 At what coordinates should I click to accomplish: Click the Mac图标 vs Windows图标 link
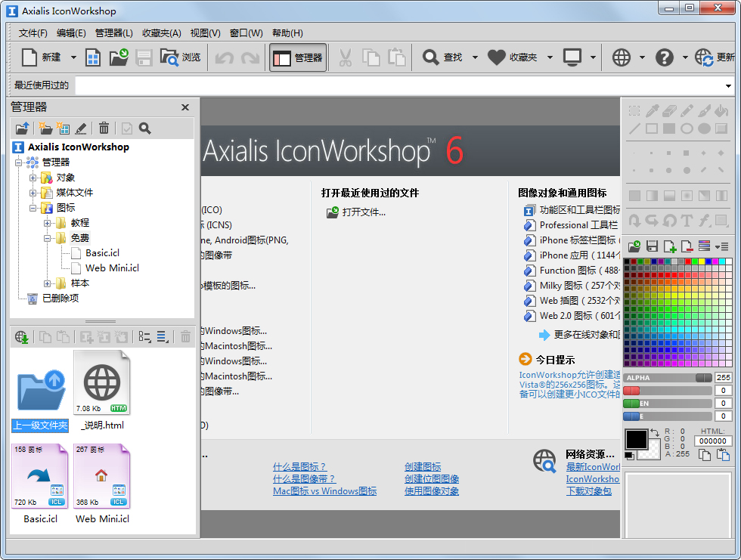click(324, 491)
